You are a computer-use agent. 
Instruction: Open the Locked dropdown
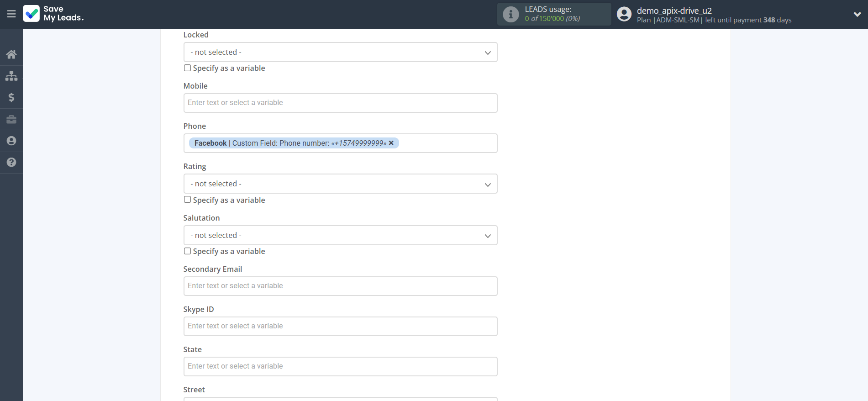[x=340, y=53]
